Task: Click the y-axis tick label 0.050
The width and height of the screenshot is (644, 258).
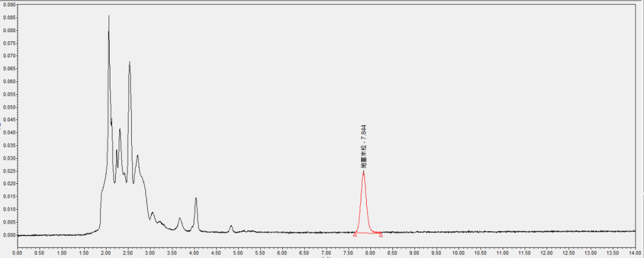Action: (x=9, y=107)
